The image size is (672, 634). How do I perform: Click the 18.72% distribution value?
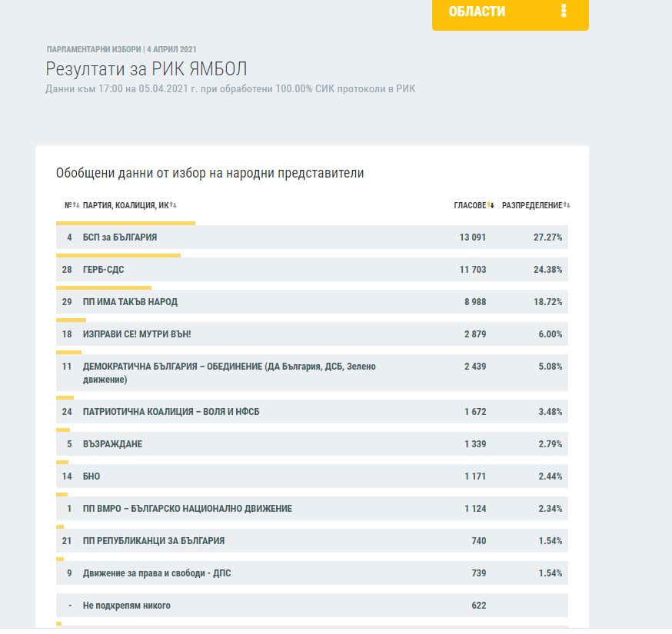547,302
